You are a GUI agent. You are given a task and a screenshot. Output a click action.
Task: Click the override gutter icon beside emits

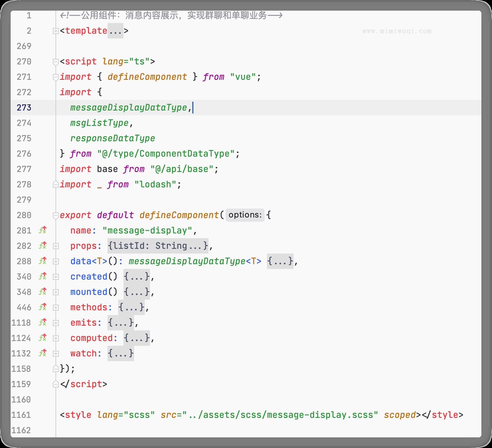point(43,322)
